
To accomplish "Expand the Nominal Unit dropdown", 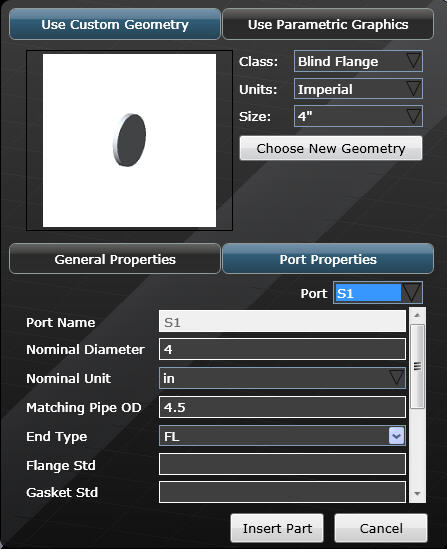I will click(x=282, y=378).
